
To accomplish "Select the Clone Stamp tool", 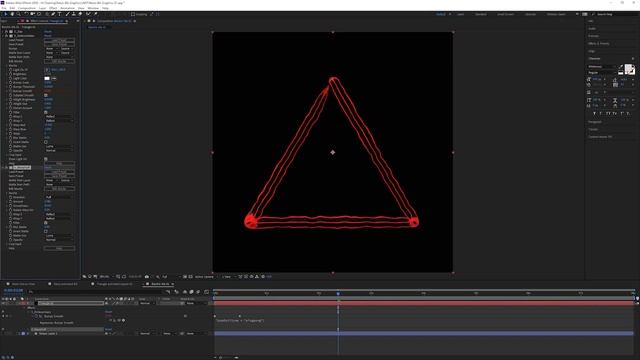I will coord(74,14).
